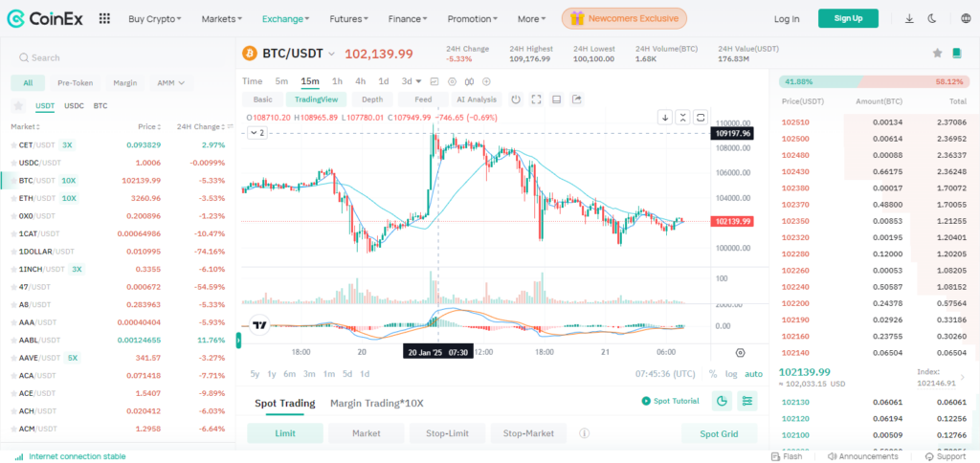Expand the Finance menu
Viewport: 980px width, 463px height.
pyautogui.click(x=408, y=19)
